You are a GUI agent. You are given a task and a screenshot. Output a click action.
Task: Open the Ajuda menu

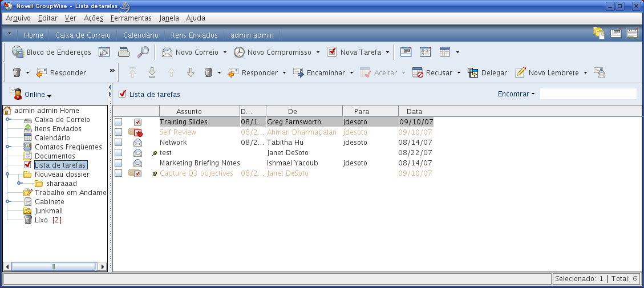click(x=196, y=18)
